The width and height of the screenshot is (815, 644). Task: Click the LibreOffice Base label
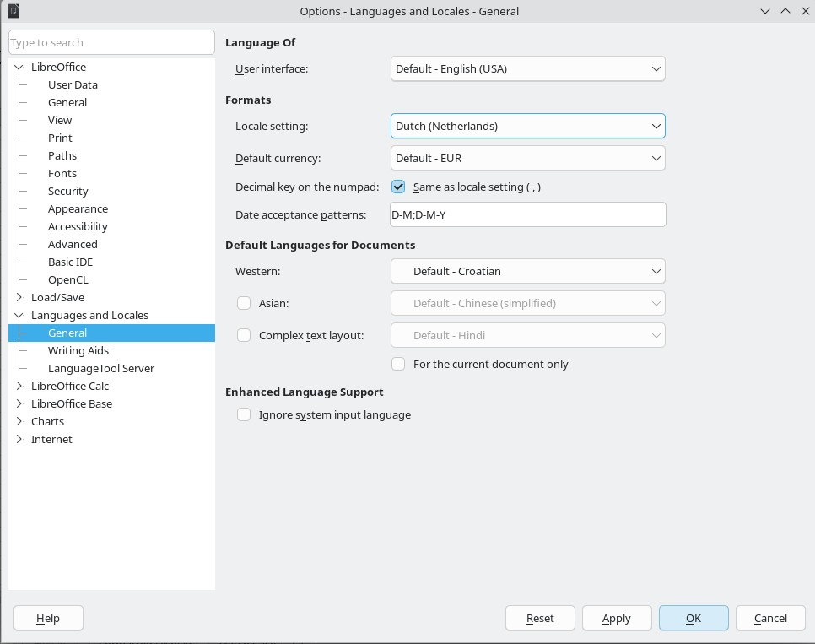72,403
